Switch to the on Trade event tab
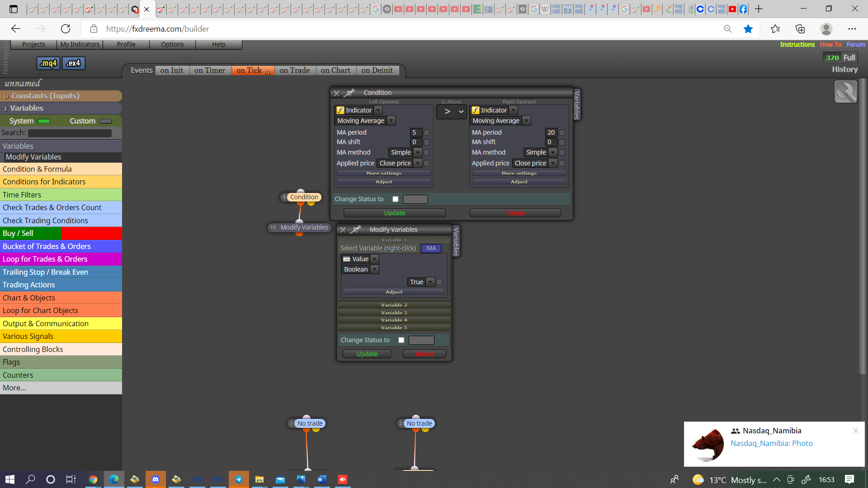868x488 pixels. coord(295,70)
